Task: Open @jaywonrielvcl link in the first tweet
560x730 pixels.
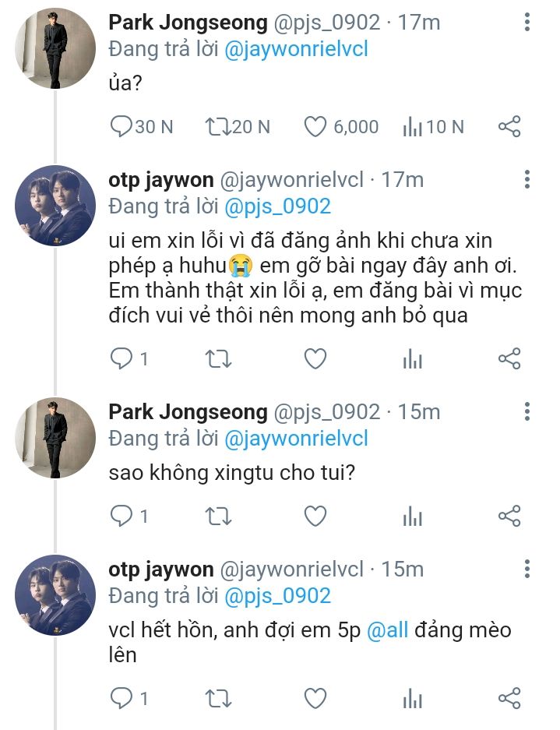Action: click(x=296, y=49)
